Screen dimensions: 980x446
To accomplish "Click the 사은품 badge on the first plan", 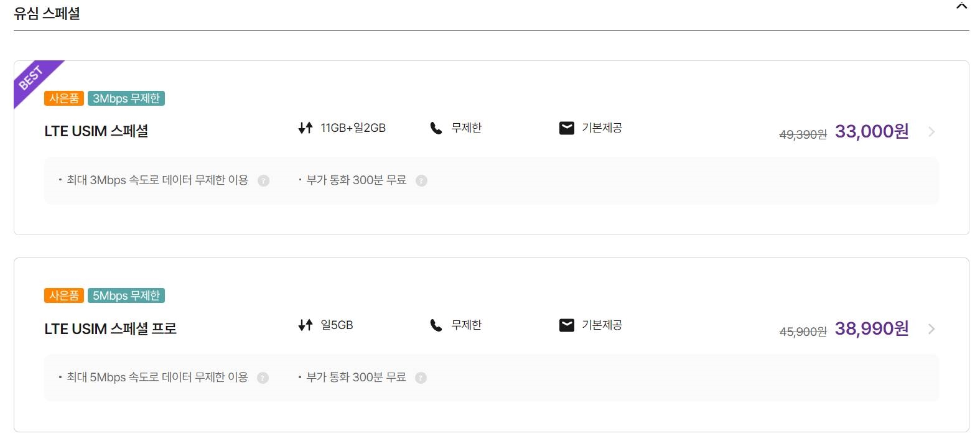I will click(64, 98).
